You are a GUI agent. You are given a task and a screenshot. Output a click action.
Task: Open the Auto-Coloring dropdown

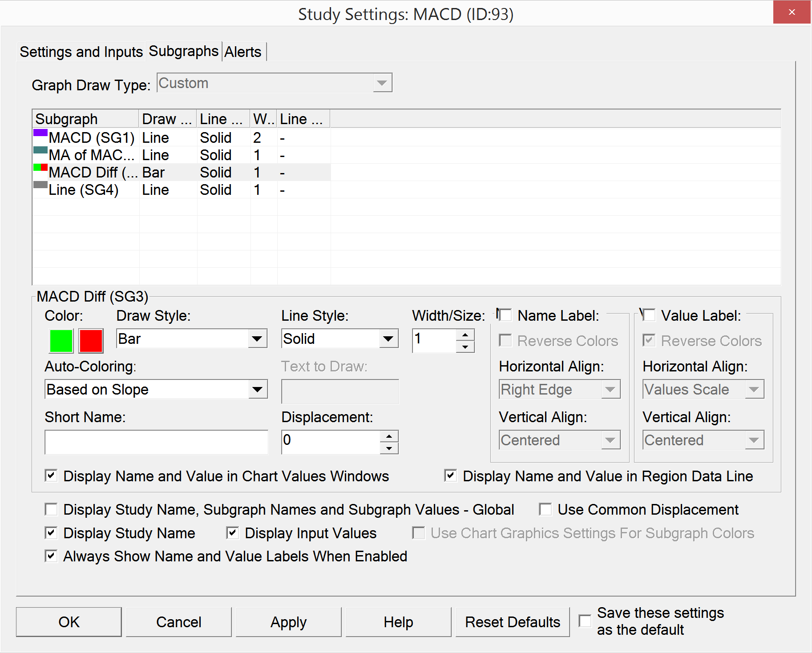coord(257,390)
